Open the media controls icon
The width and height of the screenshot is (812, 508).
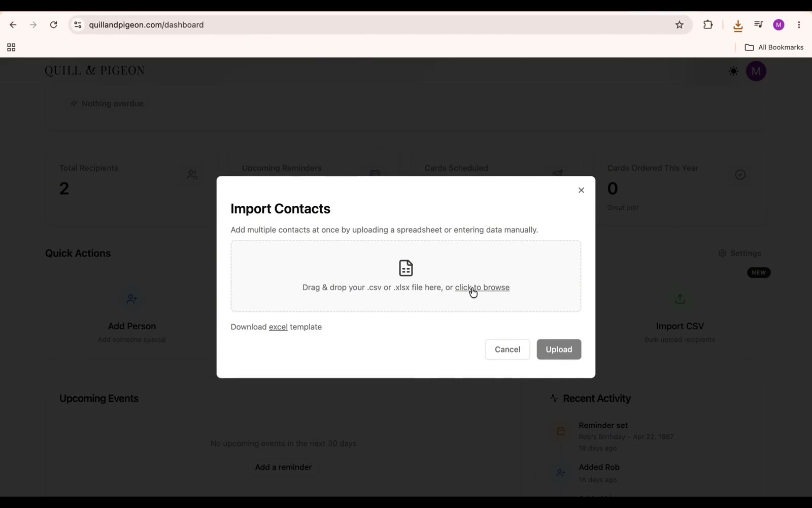tap(759, 25)
